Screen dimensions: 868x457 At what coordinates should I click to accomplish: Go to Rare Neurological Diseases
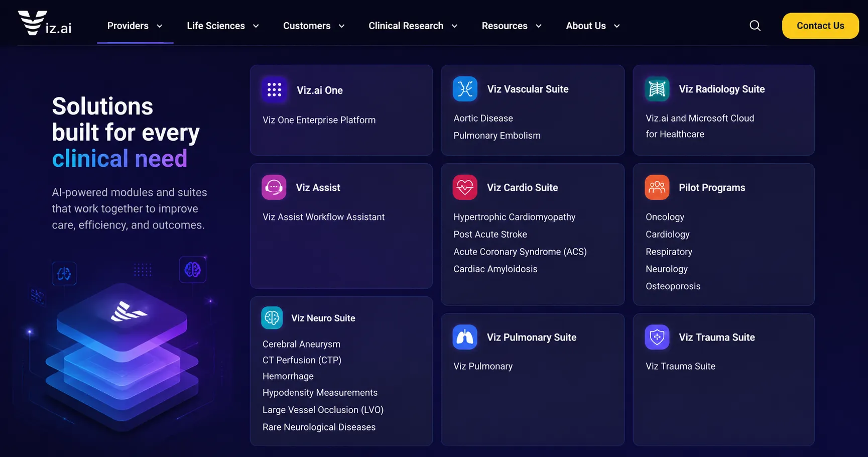click(x=319, y=427)
